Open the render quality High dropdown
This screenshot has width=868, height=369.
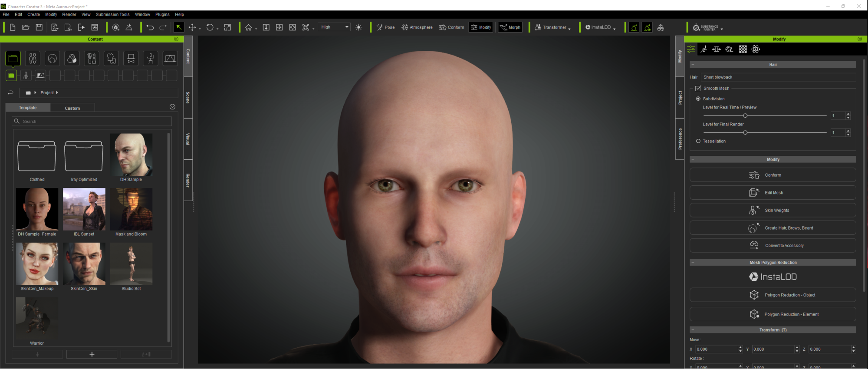coord(334,27)
